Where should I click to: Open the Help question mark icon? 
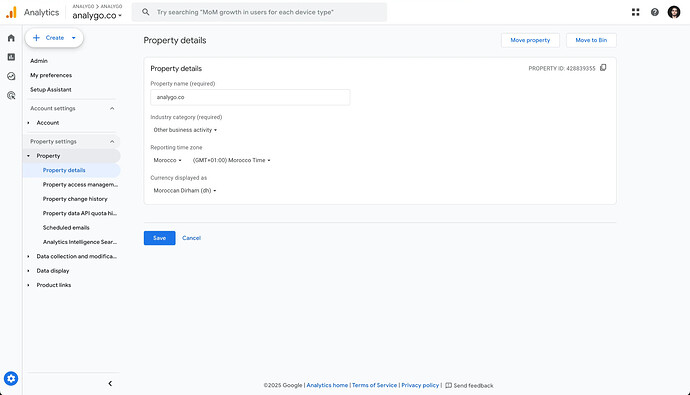655,12
